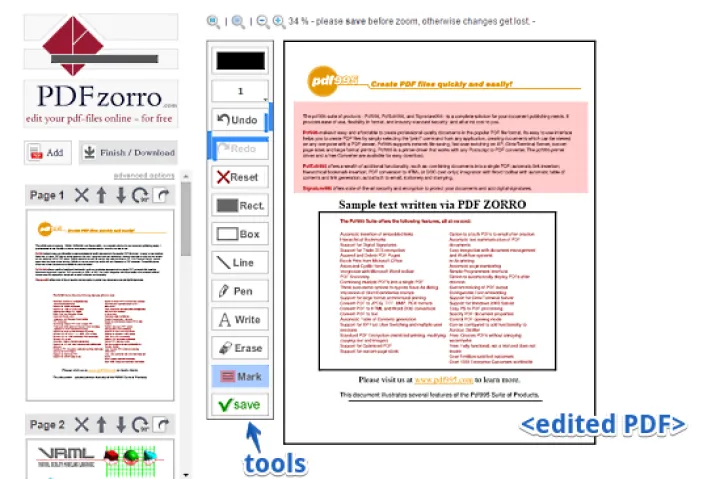720x479 pixels.
Task: Click the zoom in (plus) magnifier
Action: coord(279,21)
